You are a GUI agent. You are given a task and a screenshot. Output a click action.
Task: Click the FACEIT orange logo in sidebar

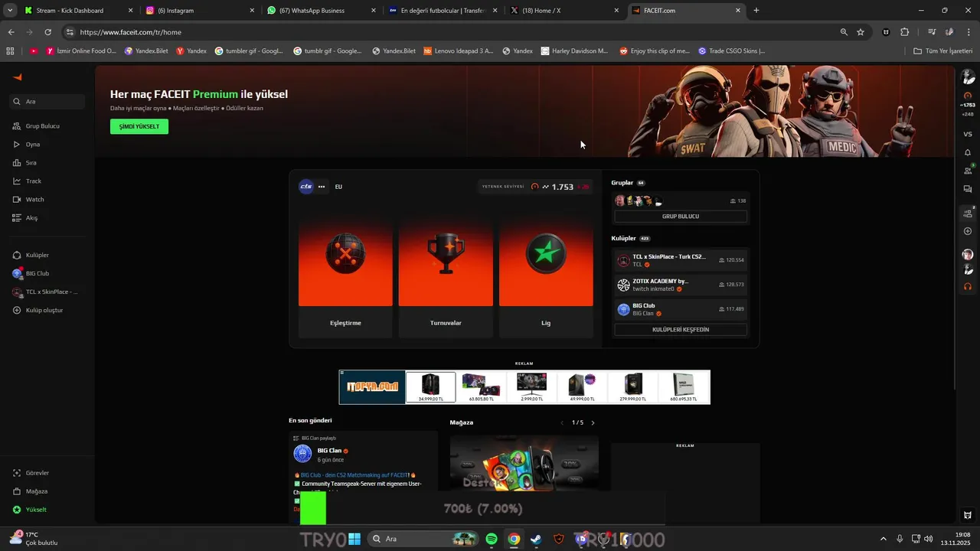tap(18, 77)
